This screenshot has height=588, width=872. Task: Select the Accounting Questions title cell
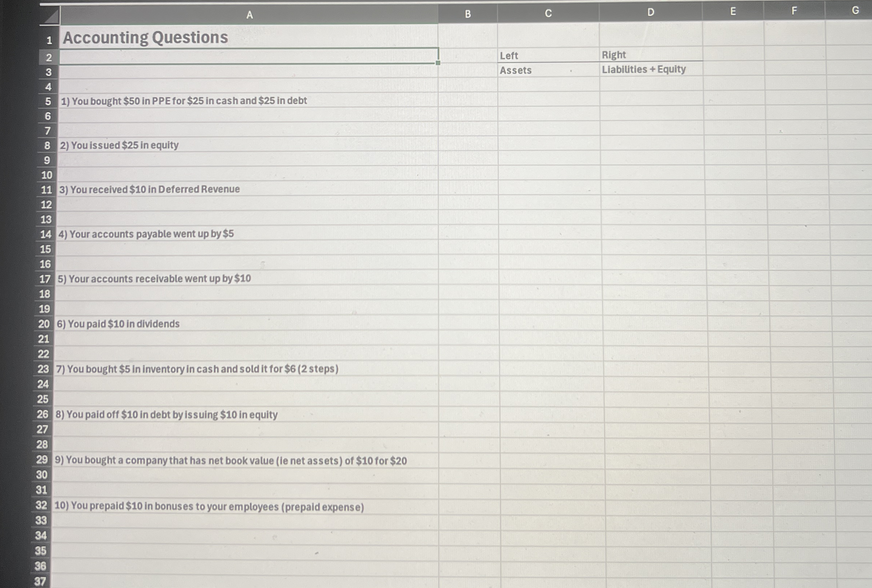(145, 37)
